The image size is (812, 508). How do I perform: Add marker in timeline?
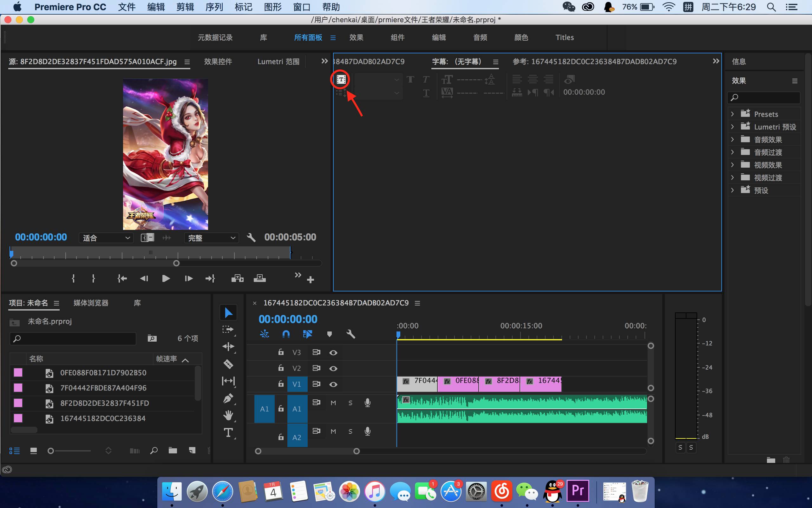click(x=330, y=334)
